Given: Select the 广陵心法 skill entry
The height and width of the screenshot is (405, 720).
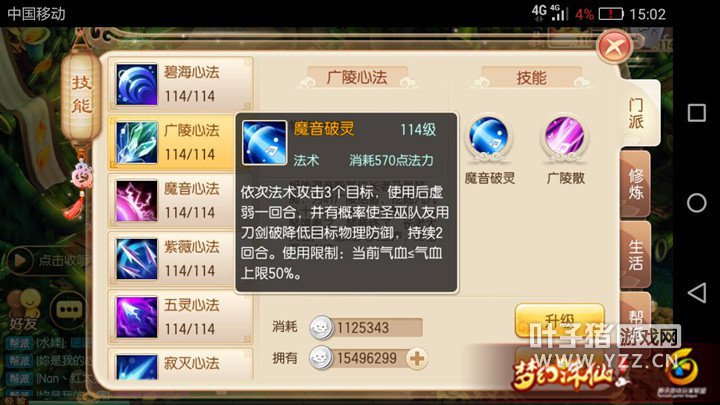Looking at the screenshot, I should 180,143.
